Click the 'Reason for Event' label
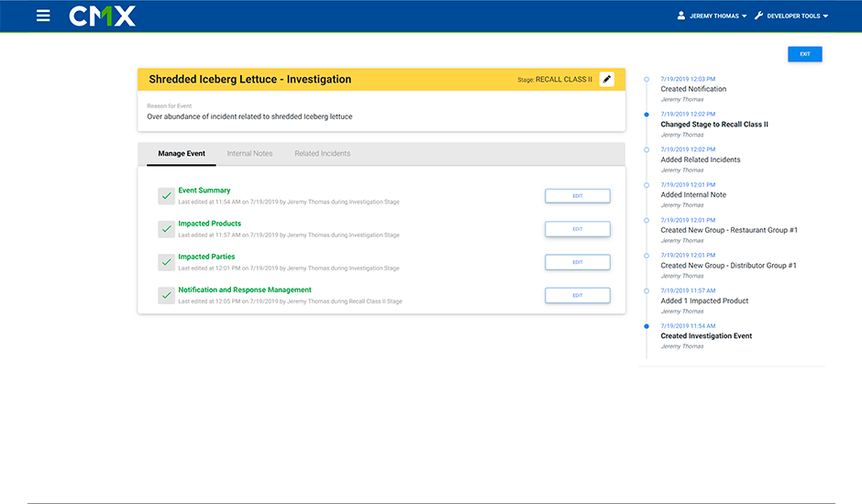This screenshot has width=862, height=504. click(x=170, y=106)
